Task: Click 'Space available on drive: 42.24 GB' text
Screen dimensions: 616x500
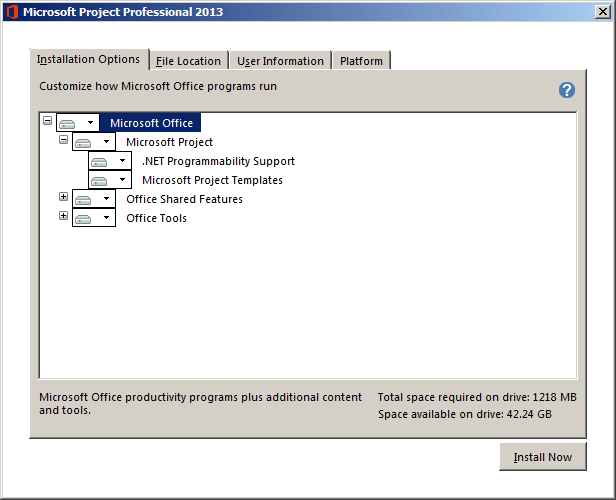Action: click(465, 414)
